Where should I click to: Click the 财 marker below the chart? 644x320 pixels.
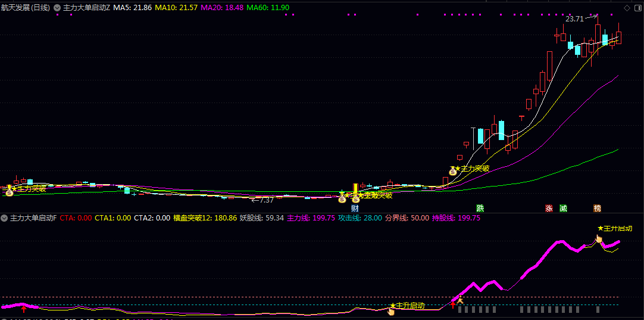[355, 208]
